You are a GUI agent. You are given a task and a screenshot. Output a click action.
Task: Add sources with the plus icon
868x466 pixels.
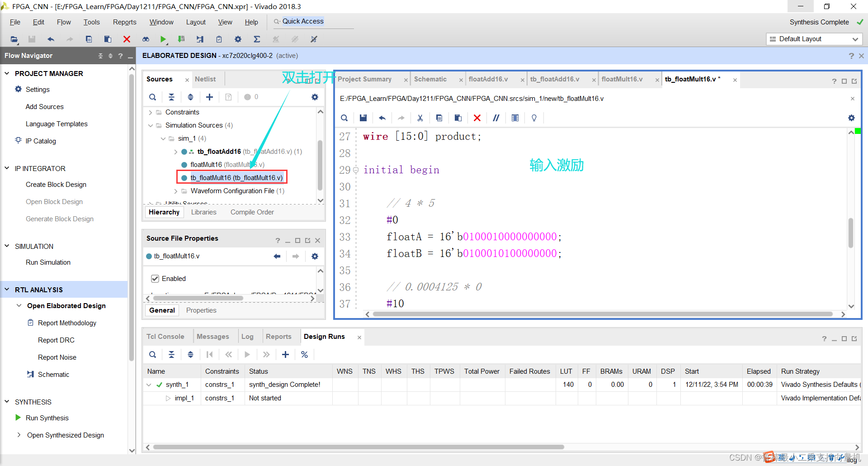tap(209, 97)
